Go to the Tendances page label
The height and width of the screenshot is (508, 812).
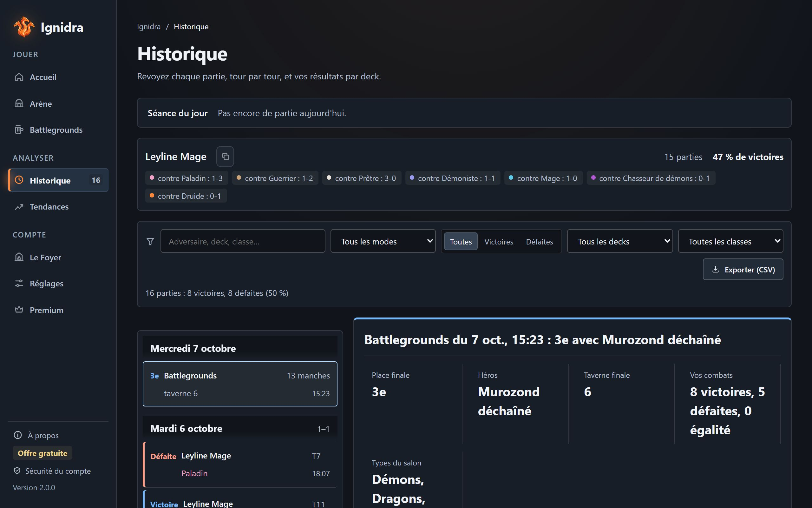pyautogui.click(x=49, y=207)
